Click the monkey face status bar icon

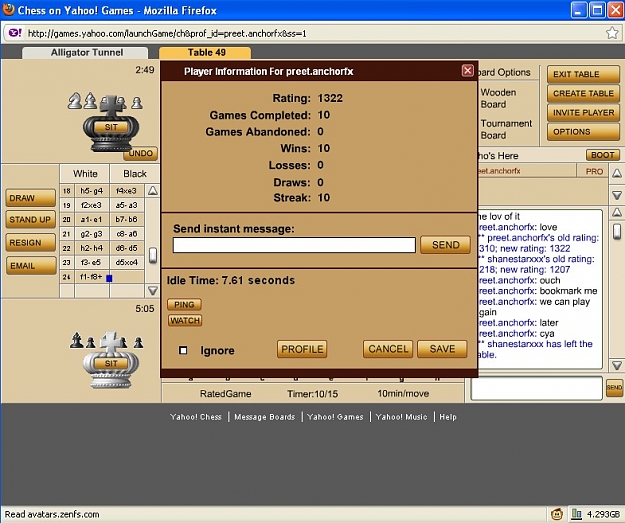point(557,514)
